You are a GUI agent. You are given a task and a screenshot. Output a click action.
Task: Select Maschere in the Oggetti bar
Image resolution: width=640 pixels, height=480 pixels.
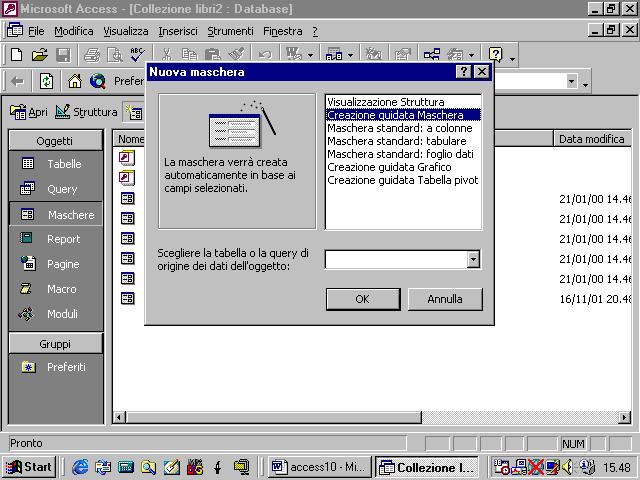click(x=56, y=214)
